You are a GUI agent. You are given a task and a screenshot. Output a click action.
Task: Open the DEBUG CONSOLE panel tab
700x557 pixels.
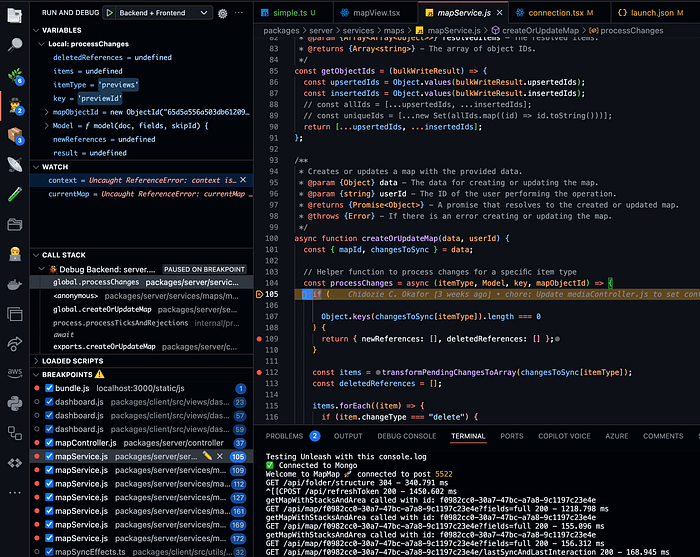point(407,436)
